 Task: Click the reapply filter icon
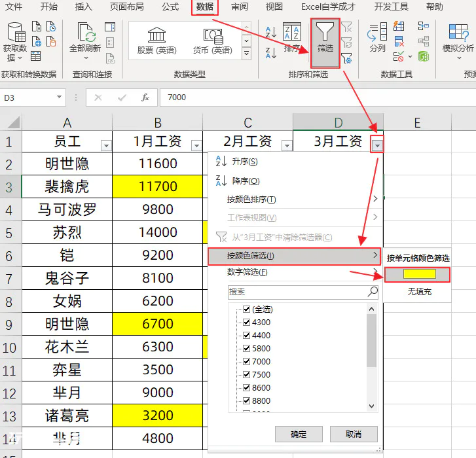coord(346,43)
